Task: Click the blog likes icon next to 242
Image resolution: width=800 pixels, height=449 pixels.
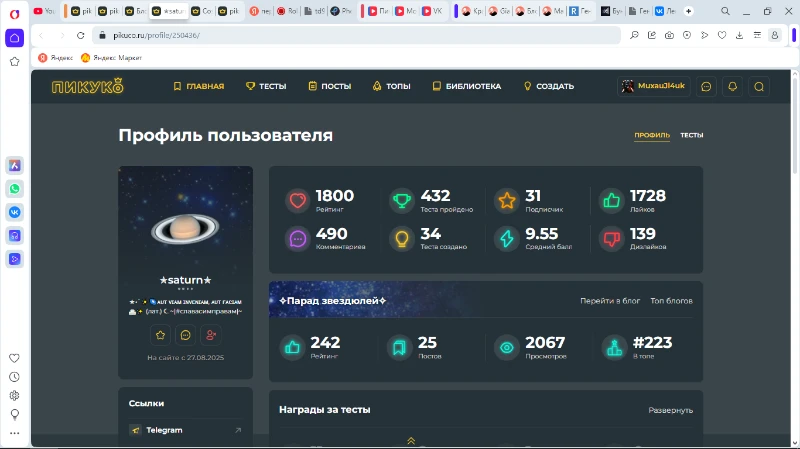Action: [x=292, y=347]
